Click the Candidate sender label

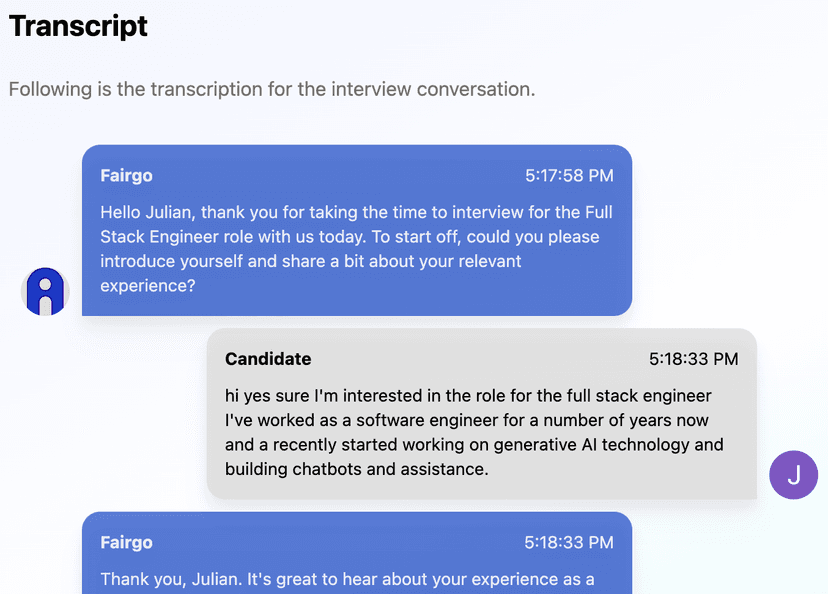click(268, 359)
